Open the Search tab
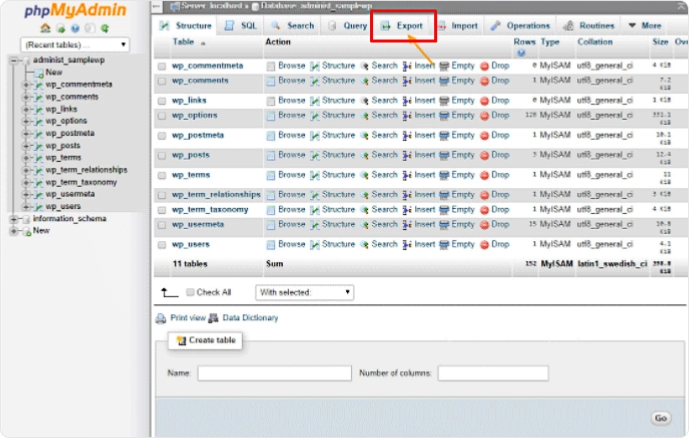This screenshot has width=689, height=438. [292, 25]
